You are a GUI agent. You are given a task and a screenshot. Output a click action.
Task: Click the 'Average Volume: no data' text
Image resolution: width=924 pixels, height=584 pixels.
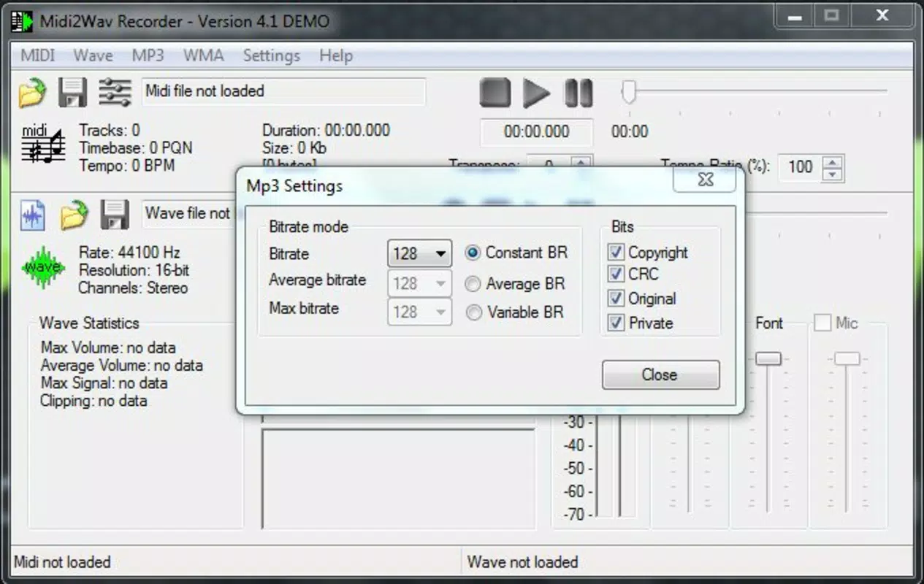122,365
